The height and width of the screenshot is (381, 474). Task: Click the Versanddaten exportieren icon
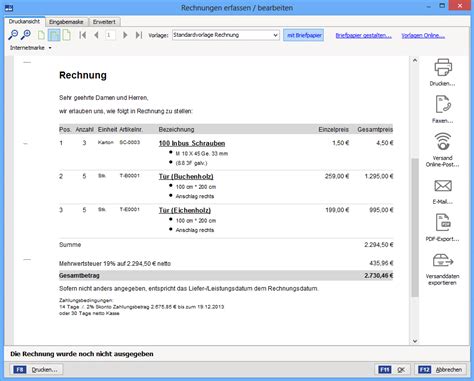(x=443, y=261)
